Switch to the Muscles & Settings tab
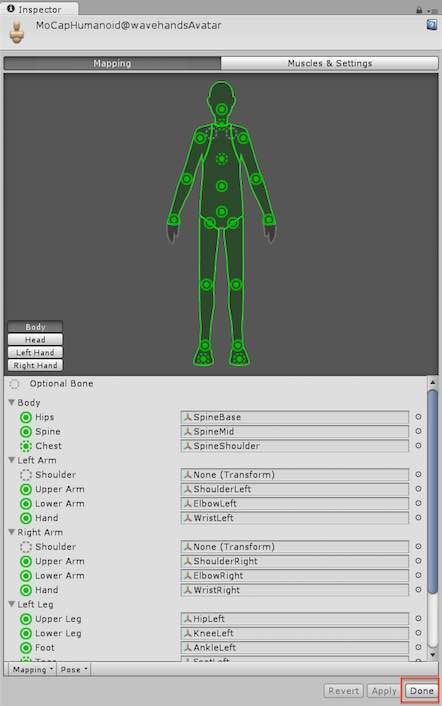Viewport: 442px width, 706px height. (x=329, y=63)
